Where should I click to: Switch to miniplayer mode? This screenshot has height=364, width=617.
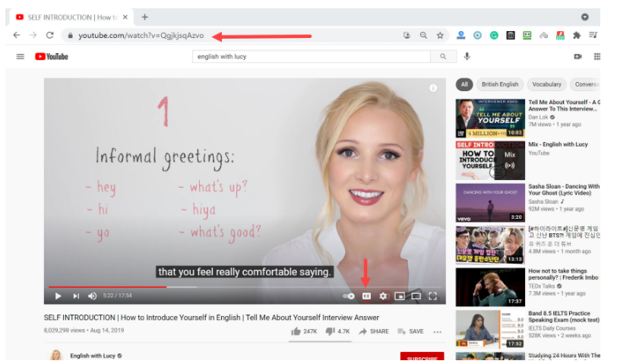[x=400, y=296]
